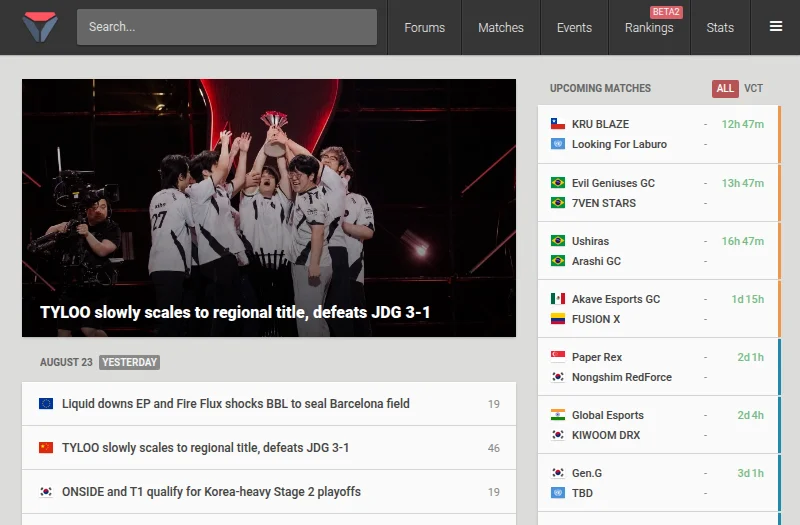Click the Korea flag on the ONSIDE news row
The width and height of the screenshot is (800, 525).
(x=46, y=492)
